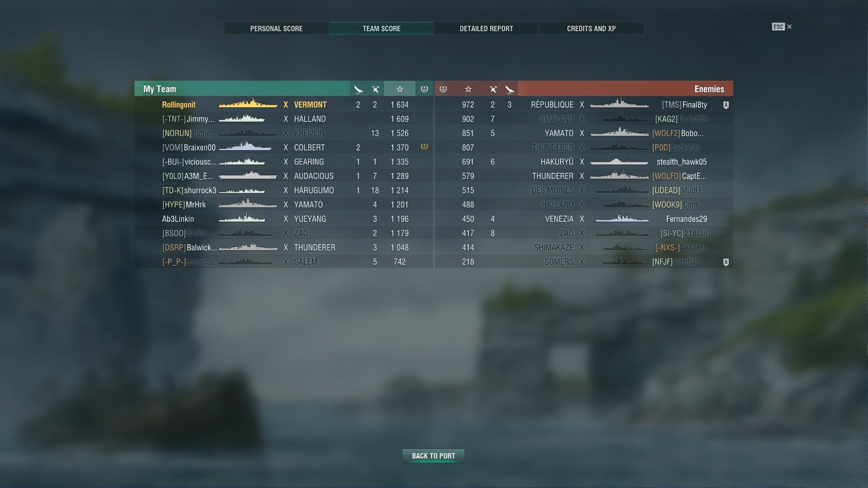Switch to the Personal Score tab
Screen dimensions: 868x488
click(x=276, y=28)
